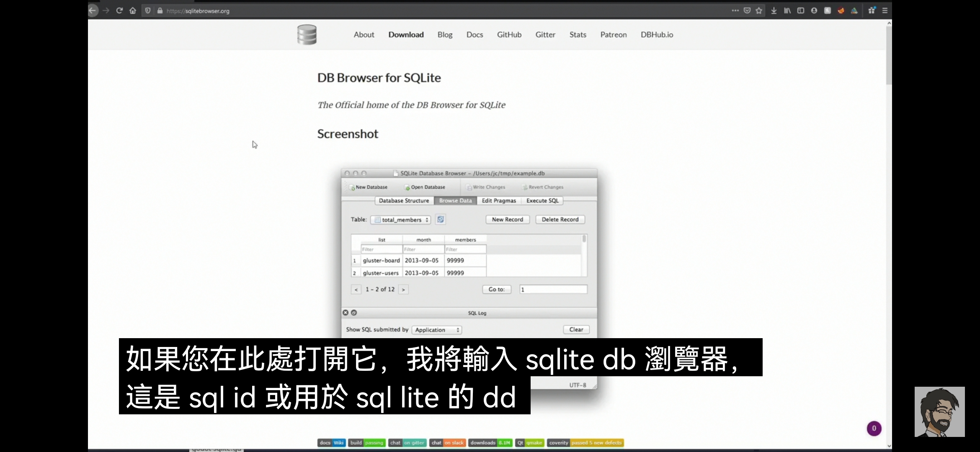Open the browser hamburger menu

coord(885,10)
